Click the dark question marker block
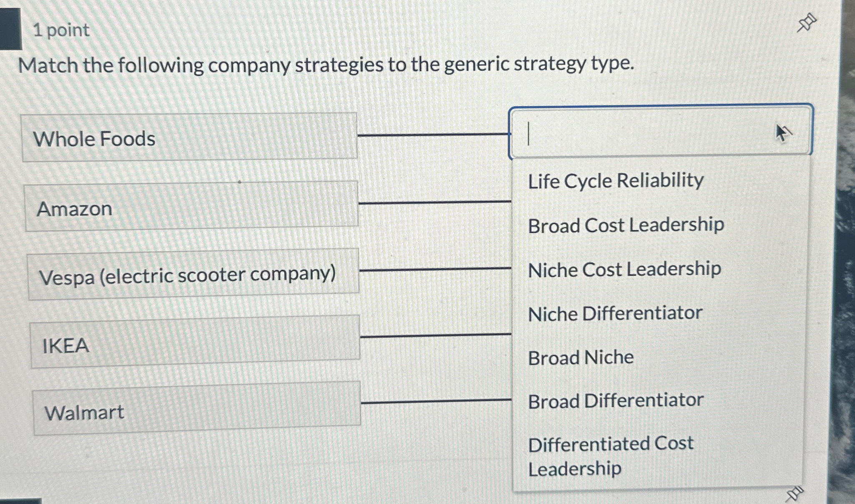This screenshot has width=855, height=504. pyautogui.click(x=10, y=29)
